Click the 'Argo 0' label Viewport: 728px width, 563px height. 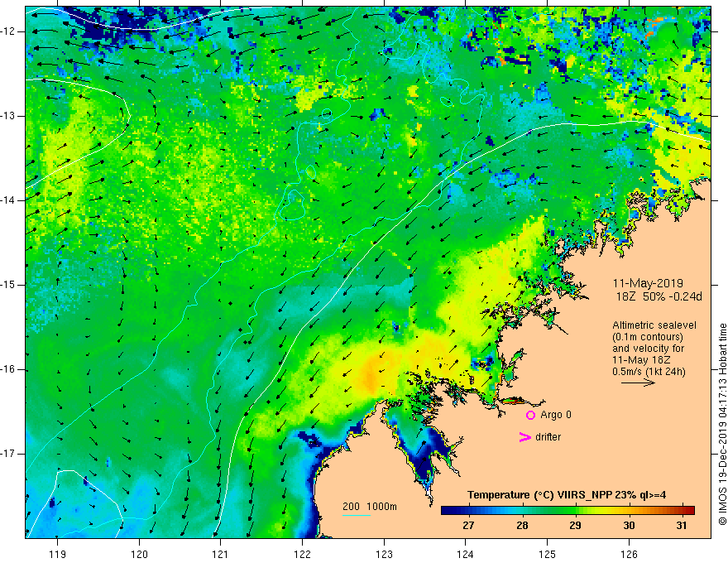coord(556,415)
